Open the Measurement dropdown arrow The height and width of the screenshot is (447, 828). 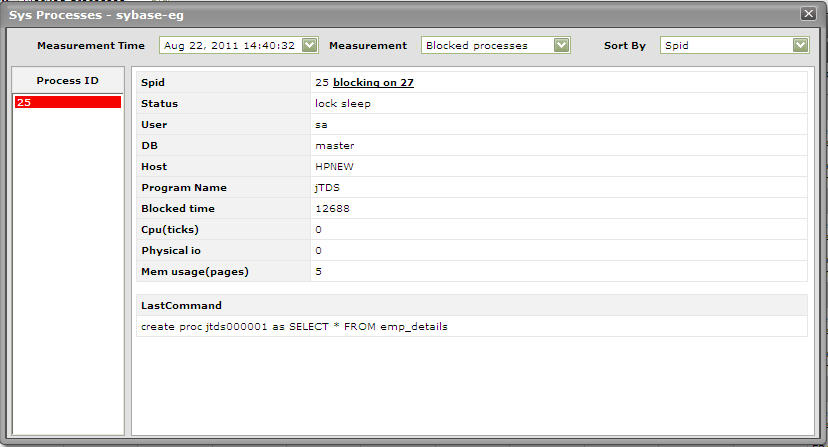[x=561, y=45]
